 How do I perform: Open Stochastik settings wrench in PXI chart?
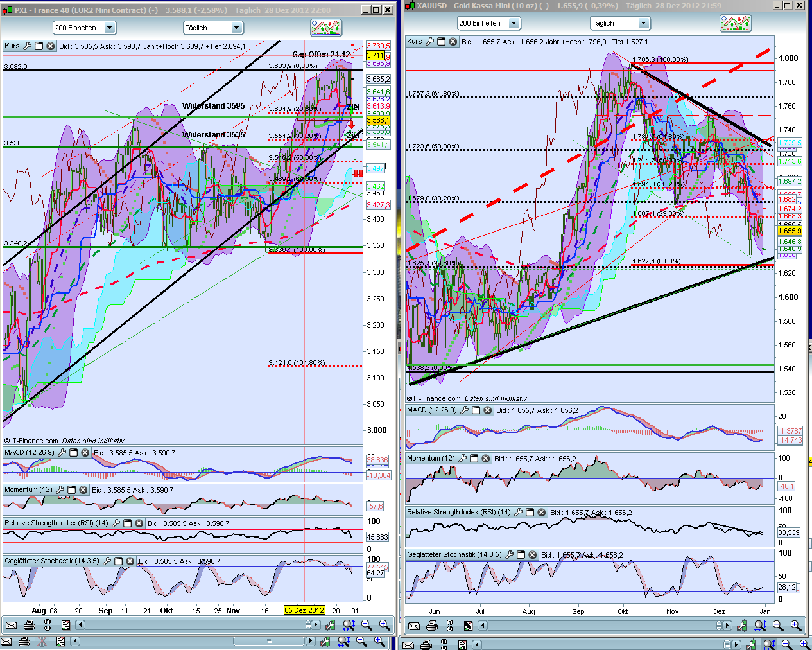107,561
